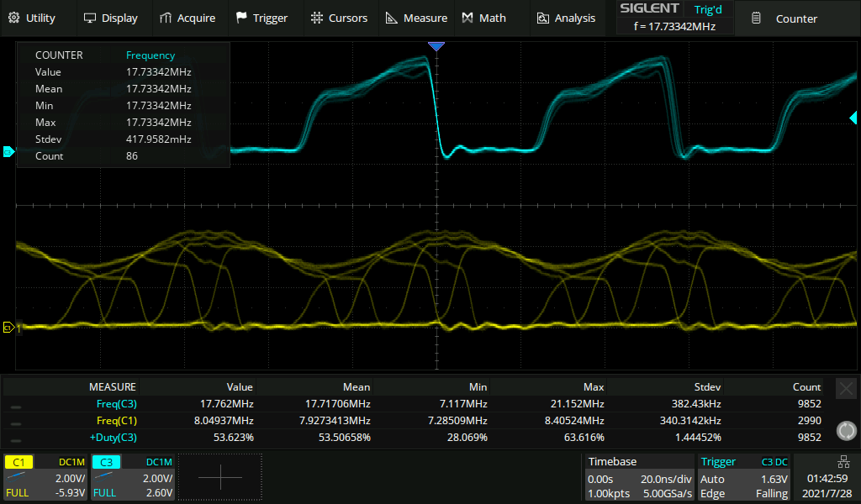
Task: Click the Counter panel button
Action: 785,18
